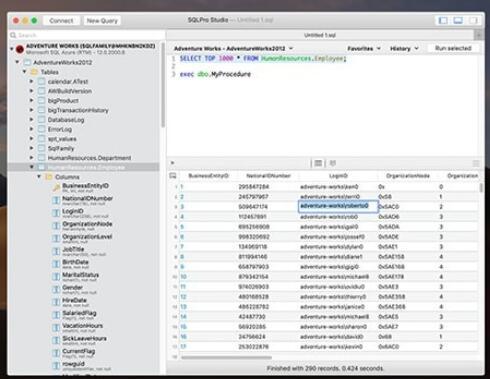Click the results horizontal scrollbar
Viewport: 490px width, 379px height.
pyautogui.click(x=226, y=358)
